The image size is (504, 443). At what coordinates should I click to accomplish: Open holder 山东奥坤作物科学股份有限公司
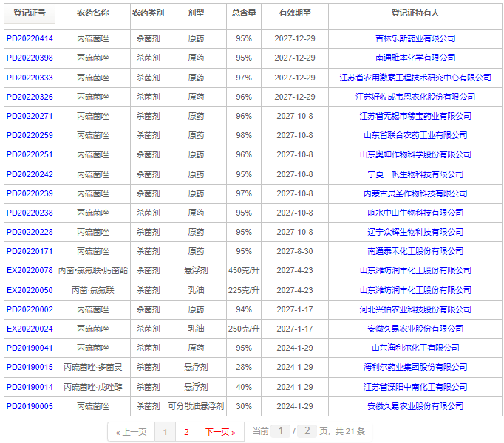(415, 154)
